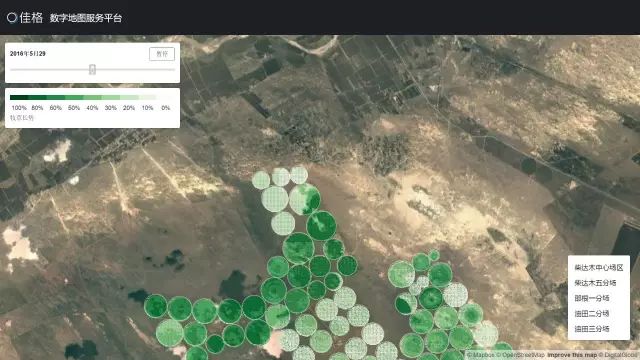Click the 佳格 circle logo icon
Viewport: 640px width, 360px height.
(x=11, y=18)
